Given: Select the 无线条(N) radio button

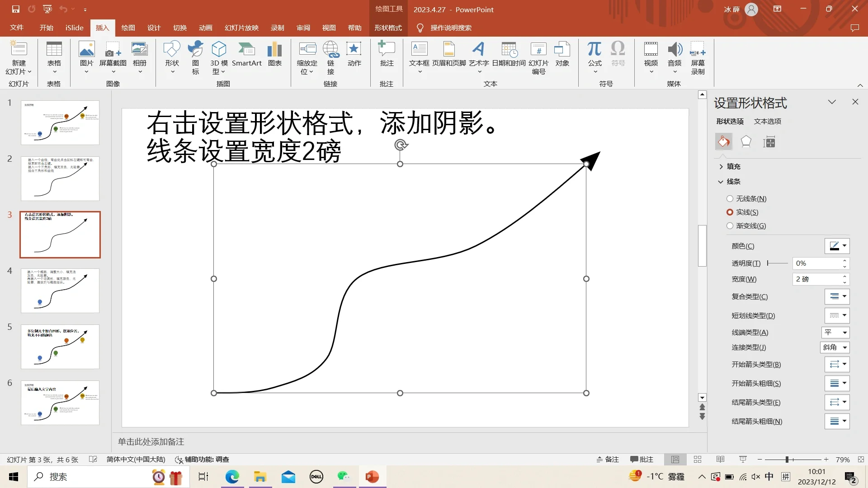Looking at the screenshot, I should (x=730, y=198).
